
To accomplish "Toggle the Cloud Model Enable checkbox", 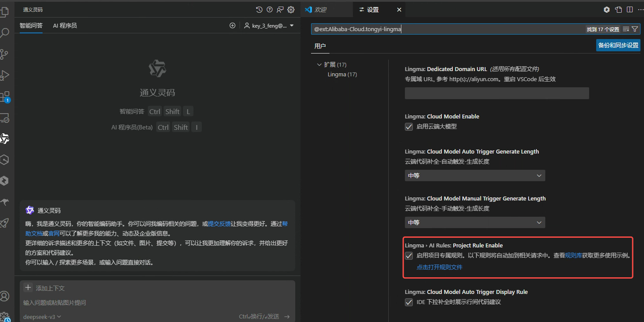I will 409,127.
